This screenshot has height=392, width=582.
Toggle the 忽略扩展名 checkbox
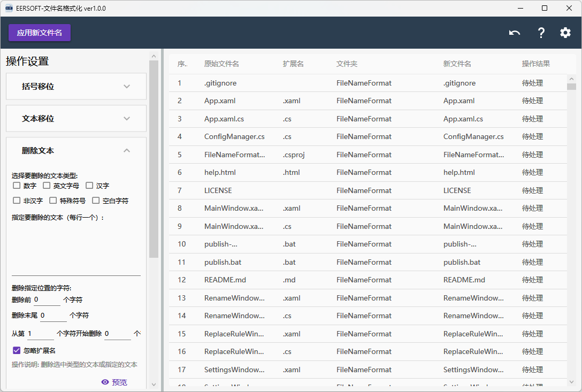click(17, 351)
